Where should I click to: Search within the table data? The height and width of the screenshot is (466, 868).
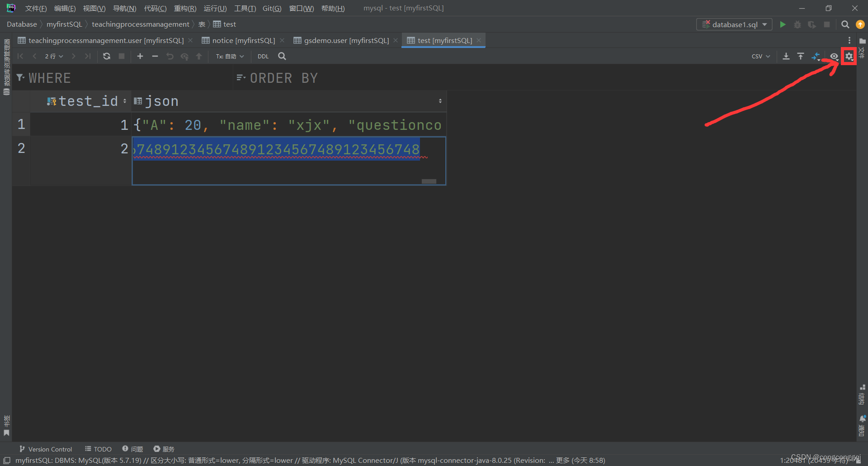pyautogui.click(x=282, y=56)
